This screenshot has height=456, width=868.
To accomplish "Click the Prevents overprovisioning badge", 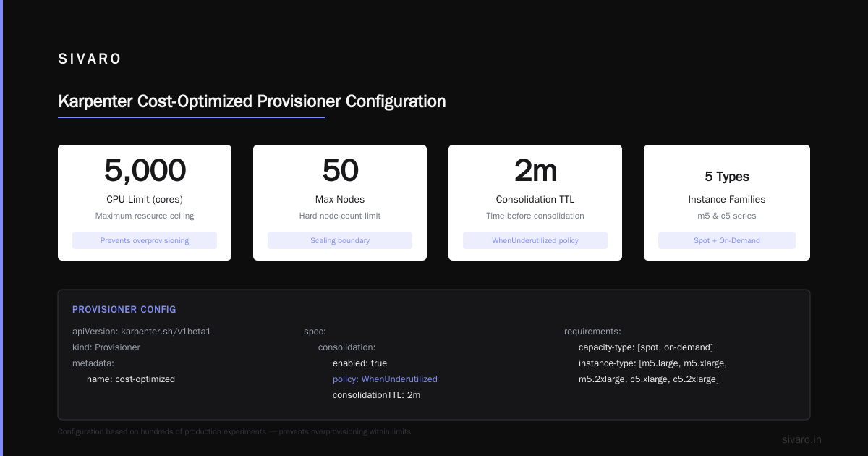I will click(x=145, y=240).
